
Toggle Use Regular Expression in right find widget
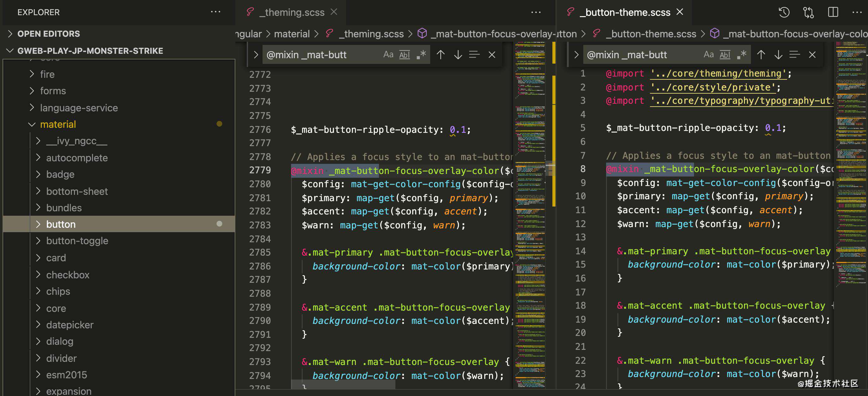coord(741,55)
